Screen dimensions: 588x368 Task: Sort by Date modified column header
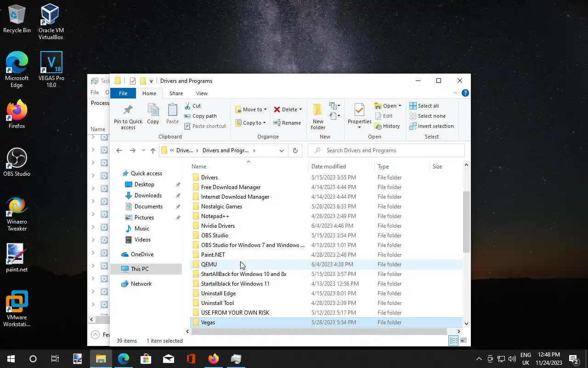click(341, 167)
